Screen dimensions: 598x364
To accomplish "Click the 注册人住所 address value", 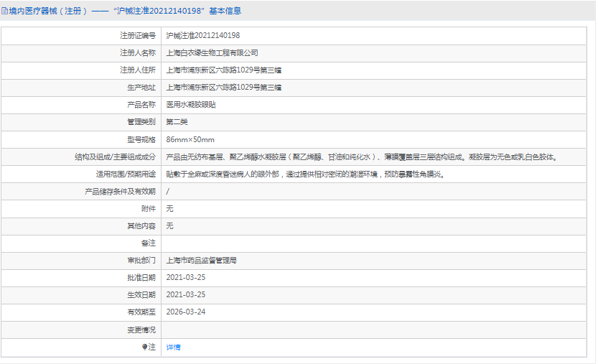I will pos(223,70).
